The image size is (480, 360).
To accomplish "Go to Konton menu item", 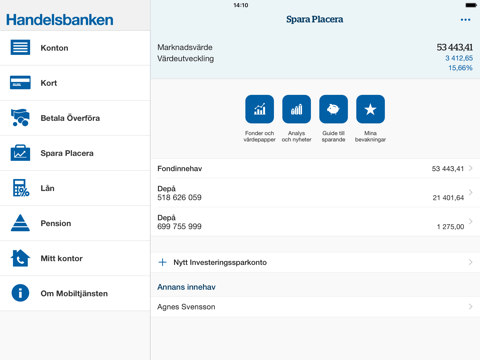I will coord(75,48).
